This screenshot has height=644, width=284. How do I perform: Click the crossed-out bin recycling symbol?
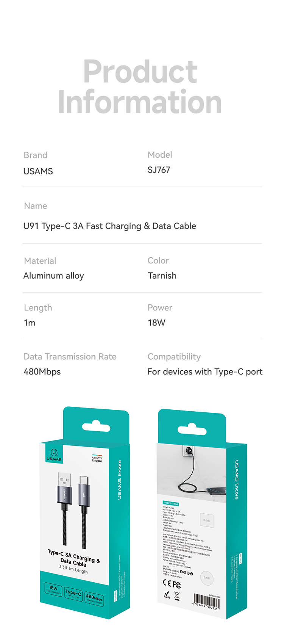click(177, 596)
